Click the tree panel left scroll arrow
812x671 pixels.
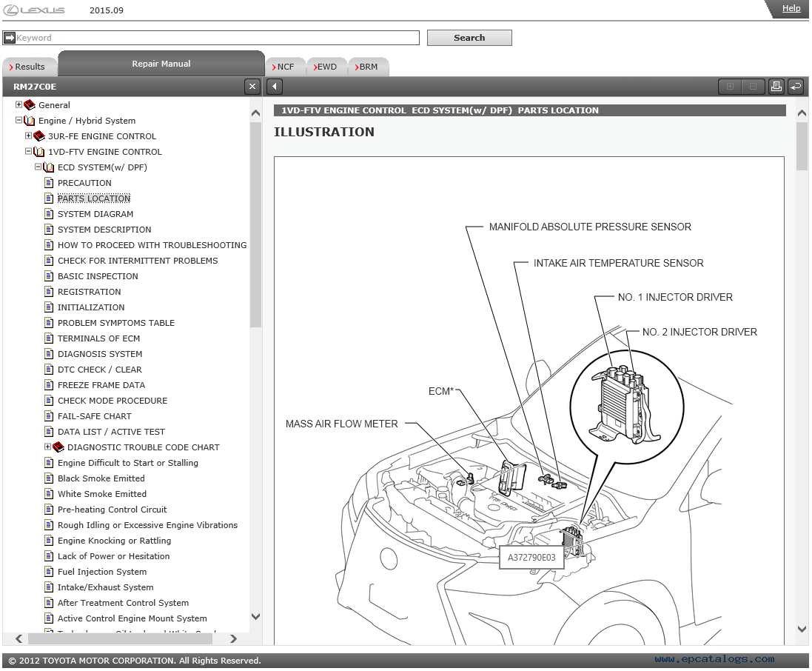[19, 638]
